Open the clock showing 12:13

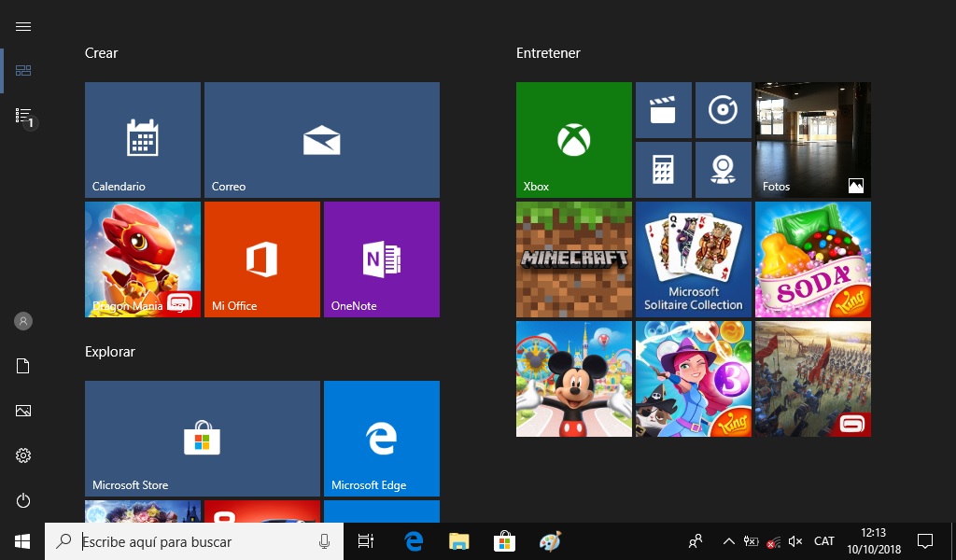coord(874,541)
